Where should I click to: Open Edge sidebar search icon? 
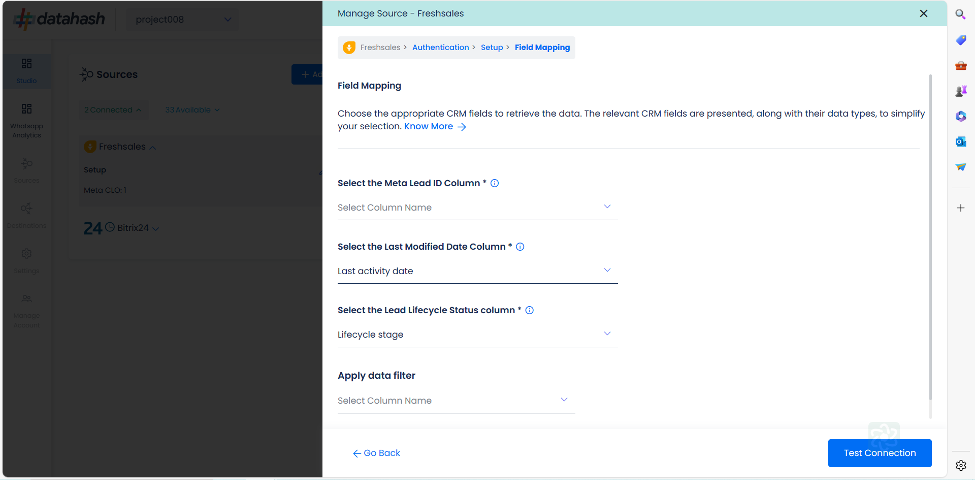click(961, 14)
